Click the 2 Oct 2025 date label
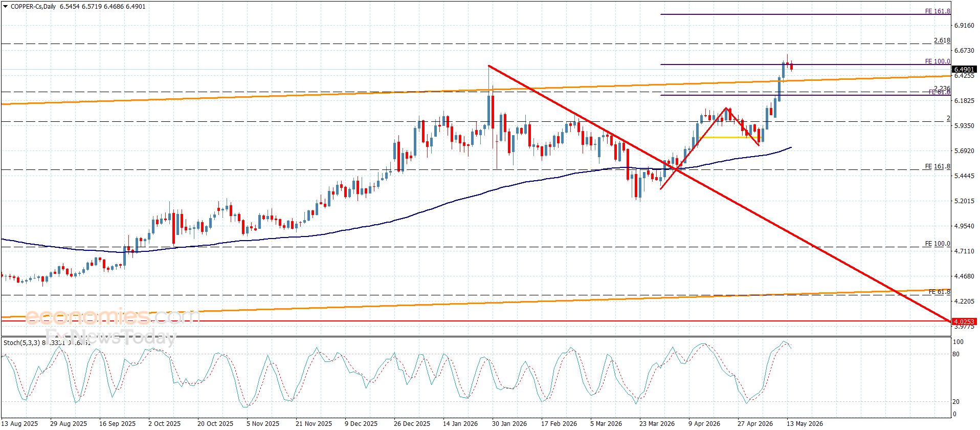The height and width of the screenshot is (430, 980). [x=164, y=424]
